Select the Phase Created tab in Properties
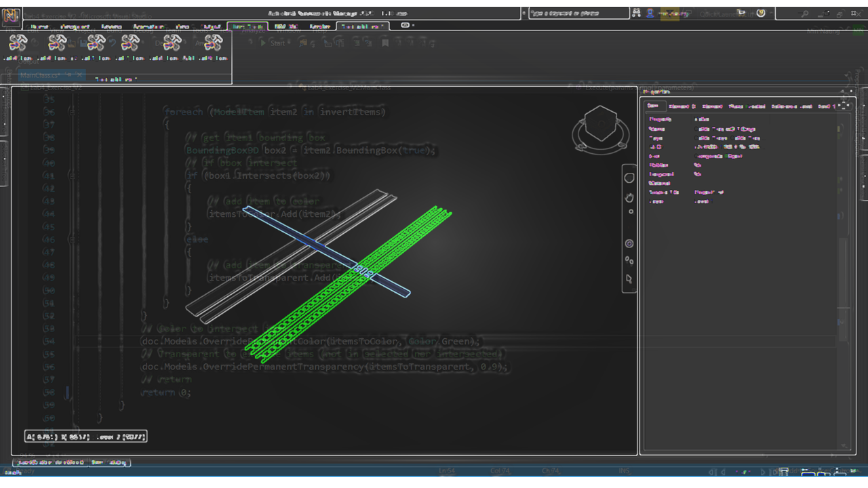868x488 pixels. click(747, 106)
